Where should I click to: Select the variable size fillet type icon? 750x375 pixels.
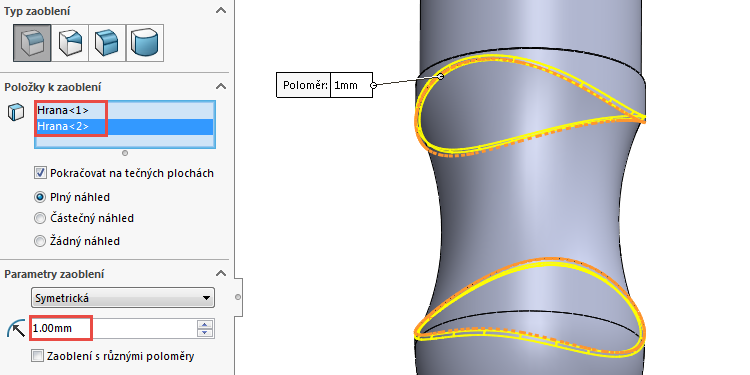pos(70,43)
